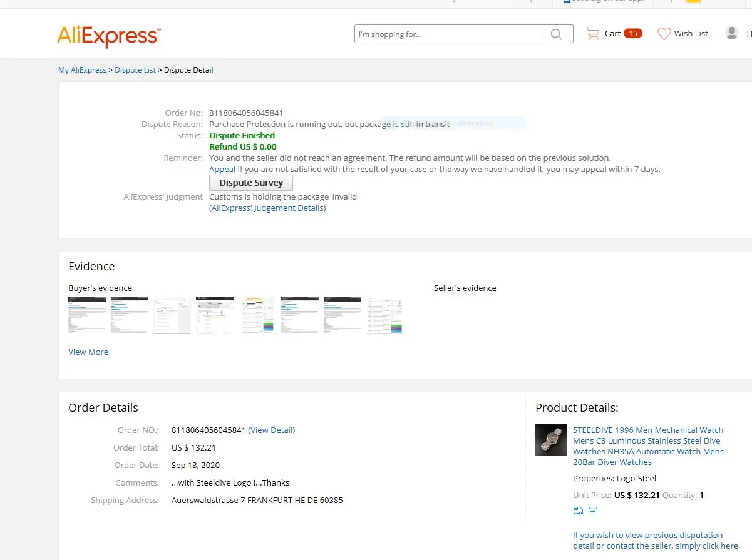Image resolution: width=752 pixels, height=560 pixels.
Task: Open the Dispute Survey button
Action: pos(251,183)
